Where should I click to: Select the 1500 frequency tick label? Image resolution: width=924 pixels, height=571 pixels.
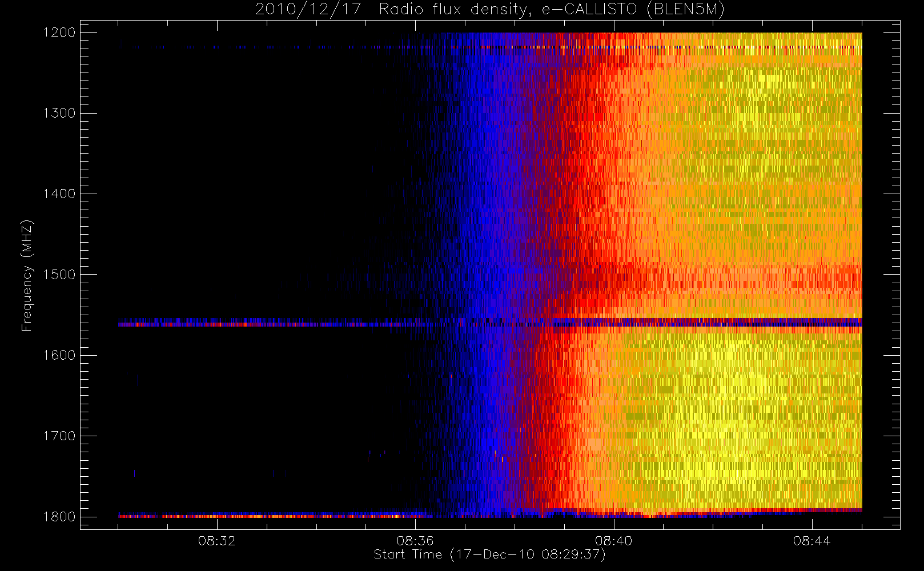(x=59, y=275)
